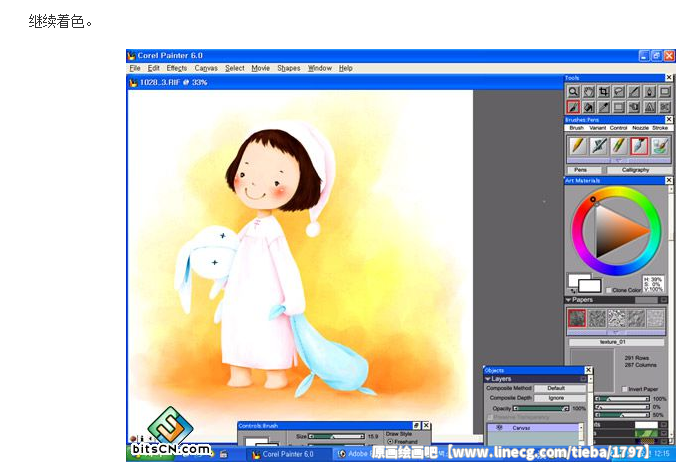Viewport: 690px width, 471px height.
Task: Select the Text tool
Action: point(650,107)
